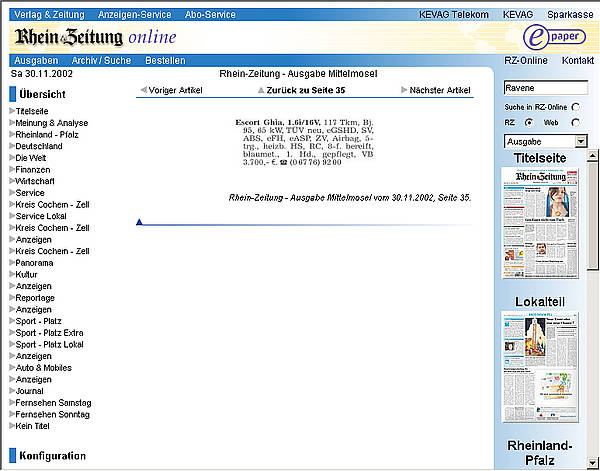
Task: Go to KEVAG Telekom link
Action: pos(454,15)
